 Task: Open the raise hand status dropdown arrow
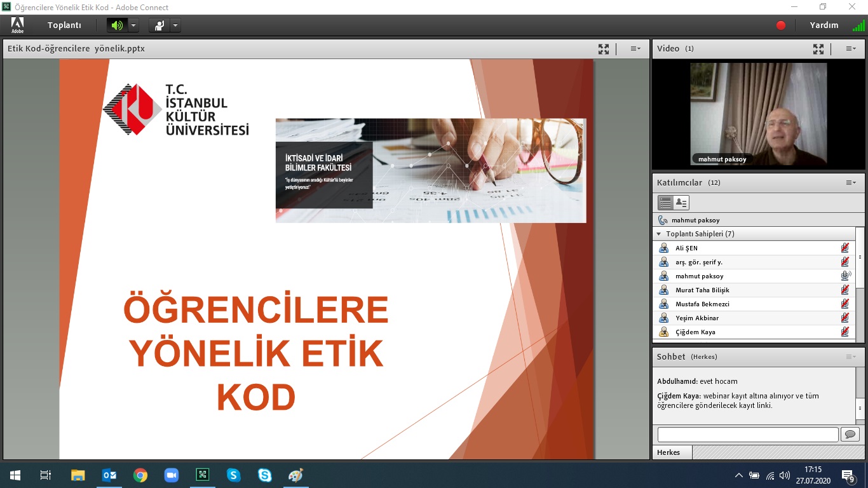tap(175, 25)
